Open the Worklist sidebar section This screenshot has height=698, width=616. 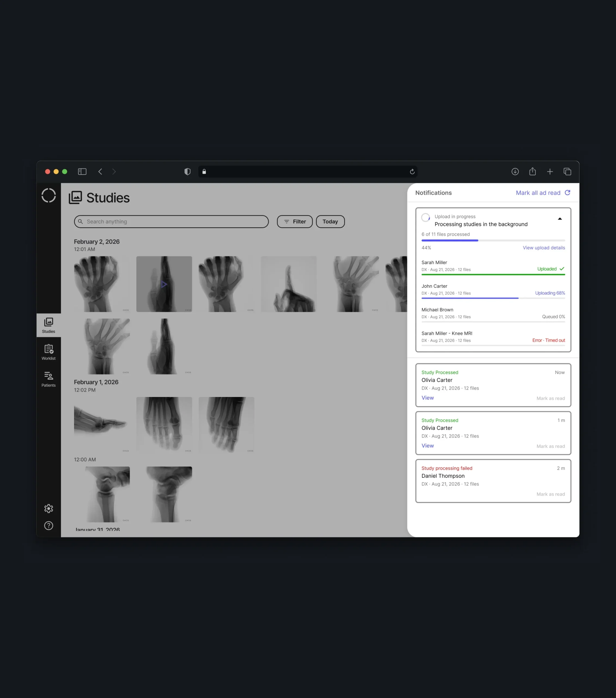coord(48,352)
